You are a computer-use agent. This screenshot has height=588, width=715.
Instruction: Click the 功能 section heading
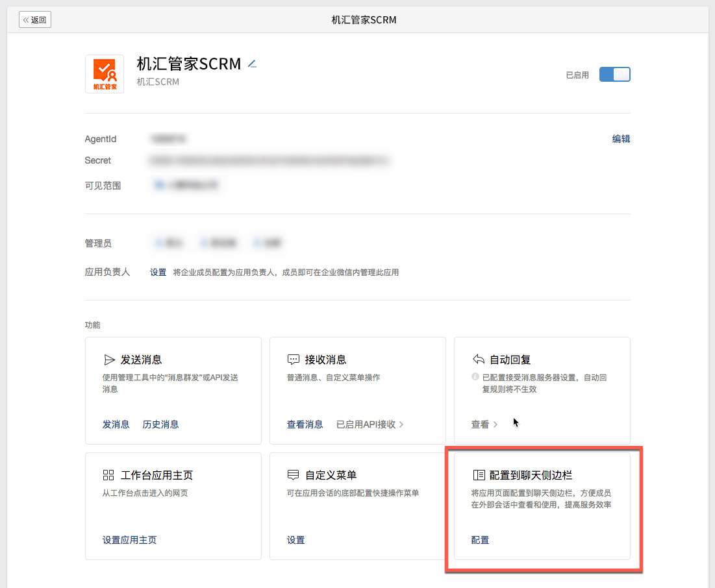(x=93, y=325)
